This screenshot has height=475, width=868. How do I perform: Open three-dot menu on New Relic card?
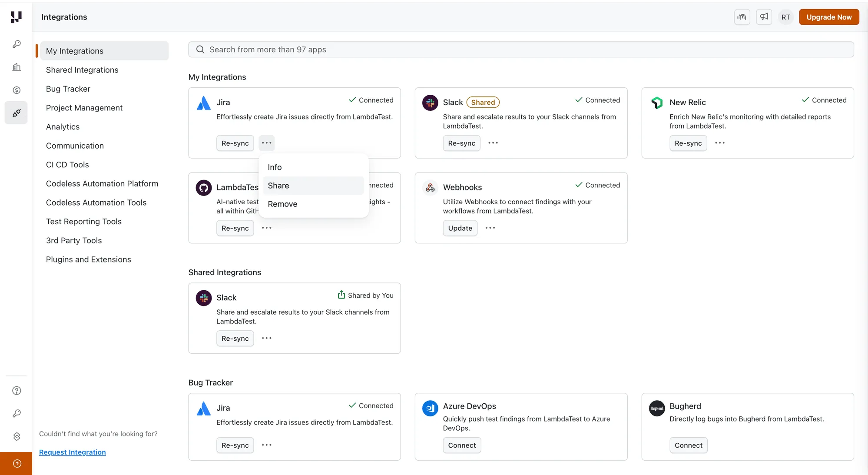[720, 143]
